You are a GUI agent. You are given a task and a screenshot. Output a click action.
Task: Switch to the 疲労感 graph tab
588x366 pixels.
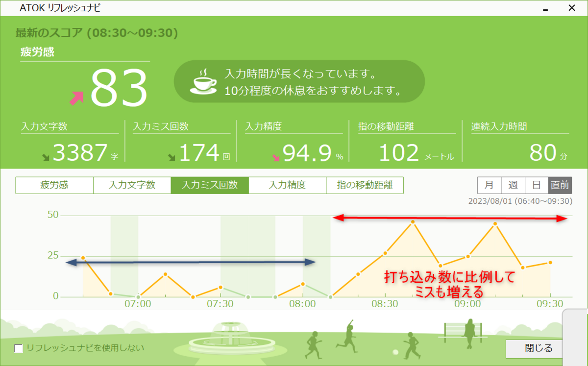54,185
